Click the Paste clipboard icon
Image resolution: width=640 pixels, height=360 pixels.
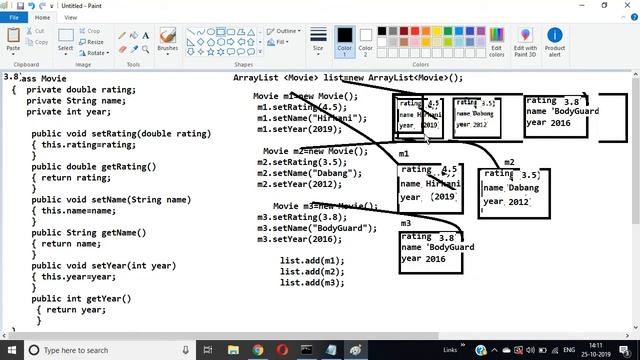(x=13, y=35)
